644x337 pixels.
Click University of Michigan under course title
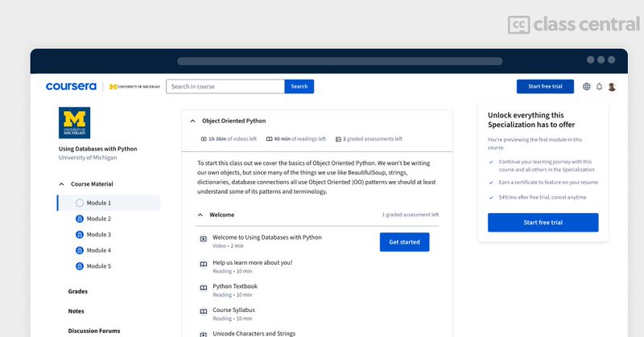click(88, 158)
